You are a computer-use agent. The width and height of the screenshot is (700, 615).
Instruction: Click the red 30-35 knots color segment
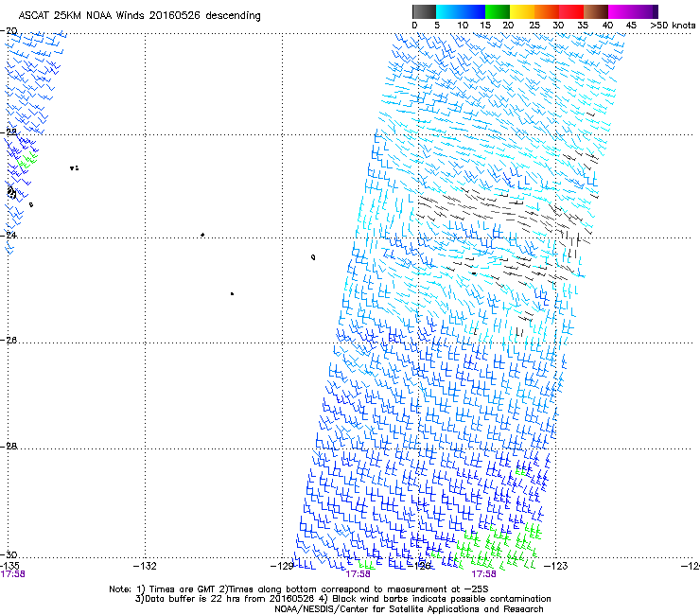tap(571, 11)
